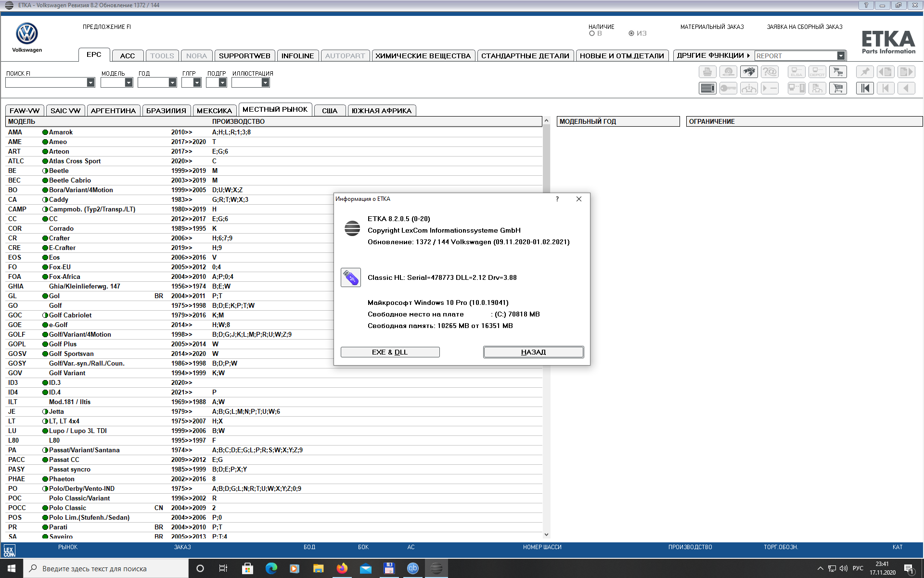Click the double shopping carts icon

click(x=838, y=72)
